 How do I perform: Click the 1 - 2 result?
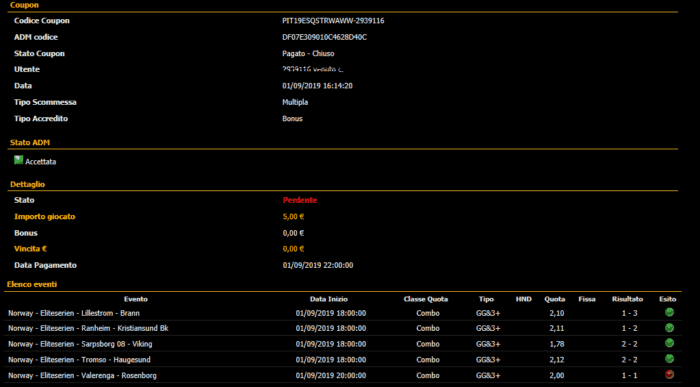click(x=629, y=329)
